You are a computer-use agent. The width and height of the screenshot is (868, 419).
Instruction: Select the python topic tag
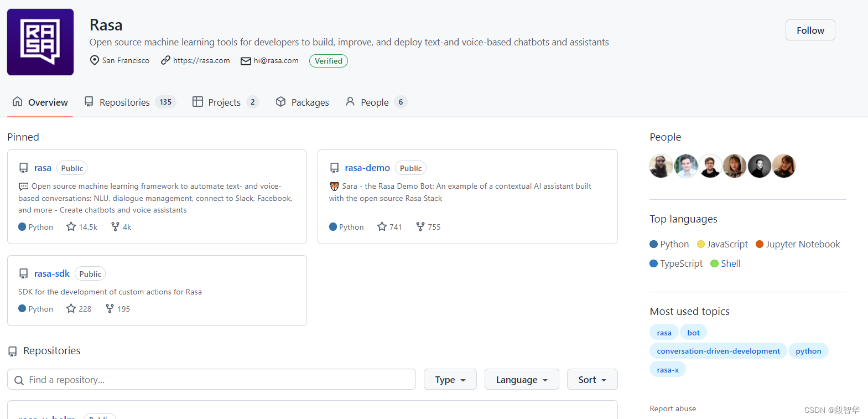pyautogui.click(x=808, y=351)
